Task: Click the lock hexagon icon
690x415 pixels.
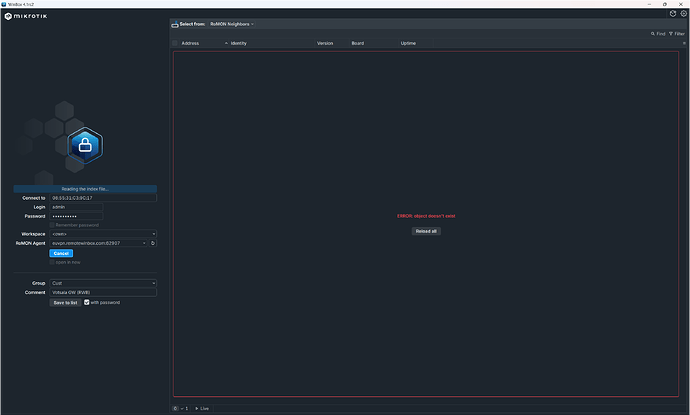Action: point(85,145)
